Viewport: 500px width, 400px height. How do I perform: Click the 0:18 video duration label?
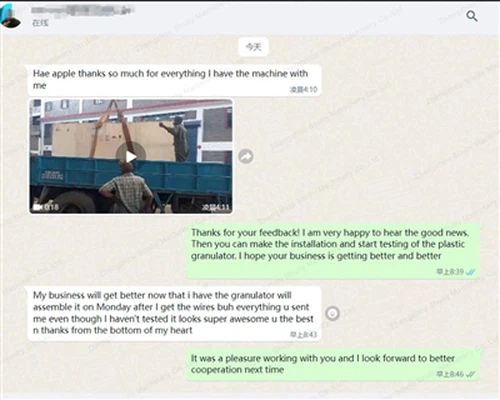[51, 207]
